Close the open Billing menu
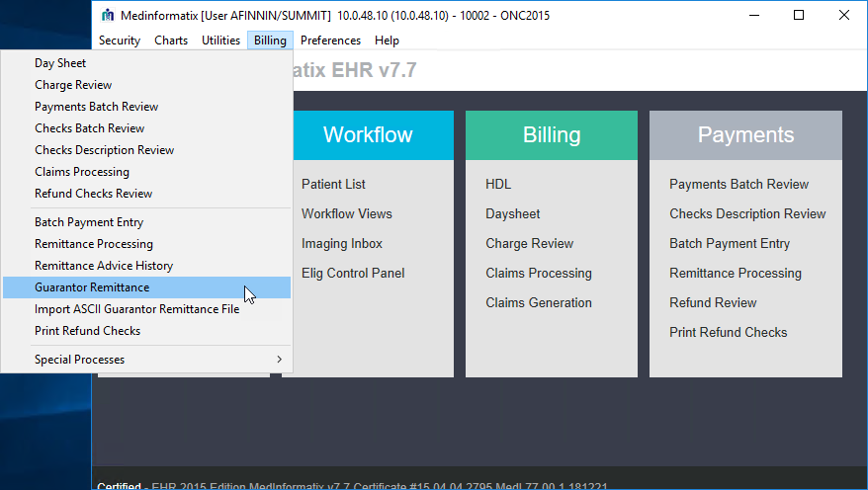The width and height of the screenshot is (868, 490). pyautogui.click(x=270, y=41)
